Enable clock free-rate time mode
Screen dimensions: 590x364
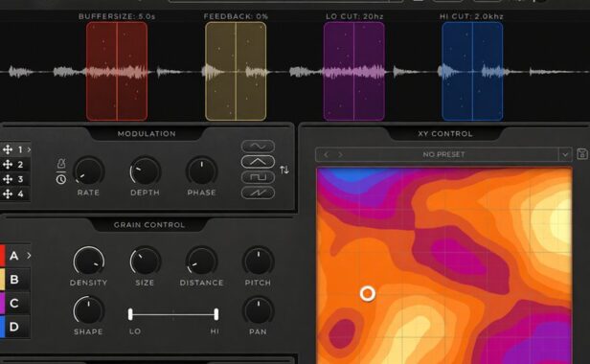61,179
